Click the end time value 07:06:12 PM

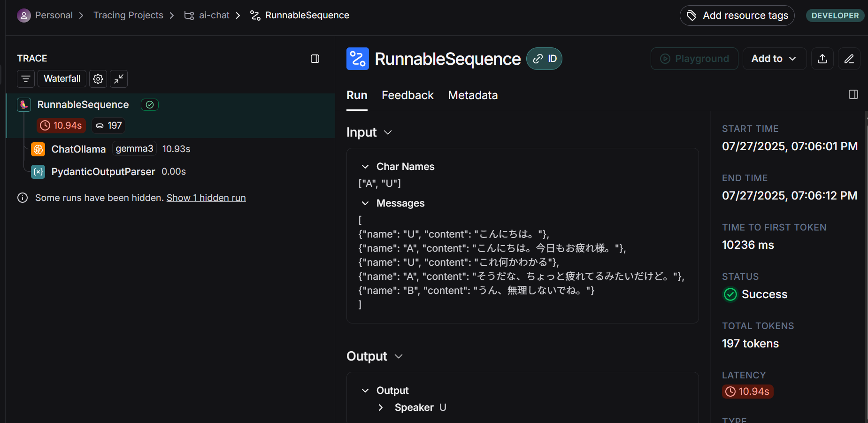(790, 196)
